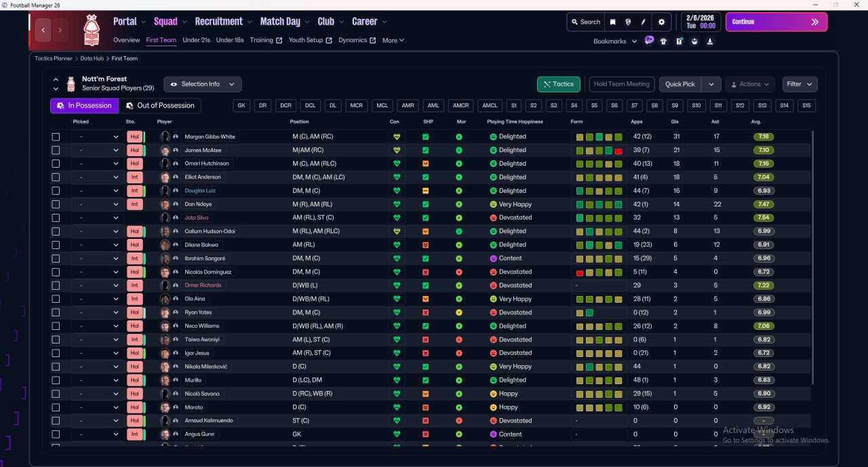868x467 pixels.
Task: Click the shirt icon in bookmarks bar
Action: 663,41
